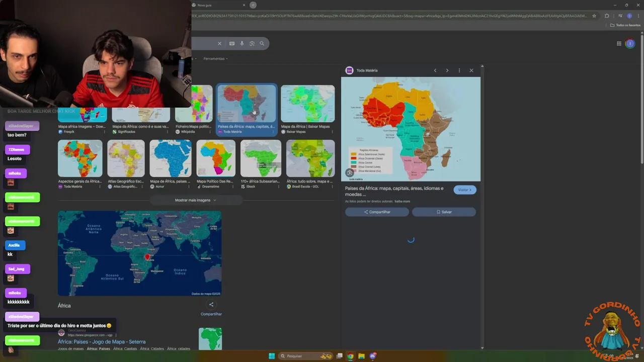Open the on-screen keyboard input tool
The width and height of the screenshot is (644, 362).
232,44
